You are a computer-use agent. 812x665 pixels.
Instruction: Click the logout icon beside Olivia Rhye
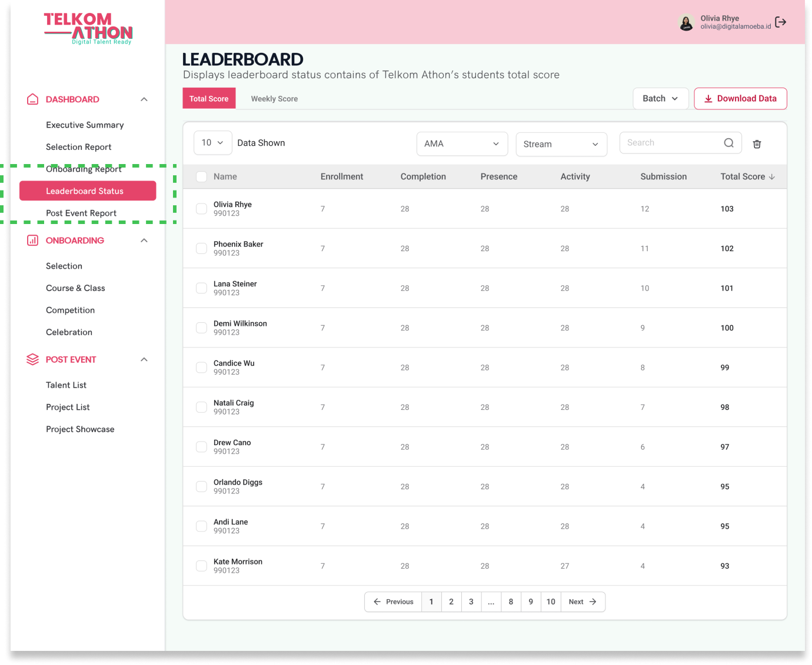tap(780, 22)
